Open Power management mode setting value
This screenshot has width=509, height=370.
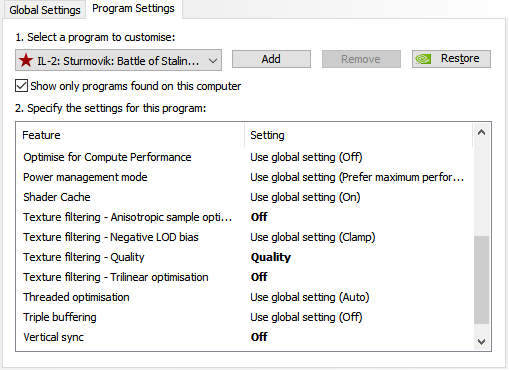[x=357, y=177]
